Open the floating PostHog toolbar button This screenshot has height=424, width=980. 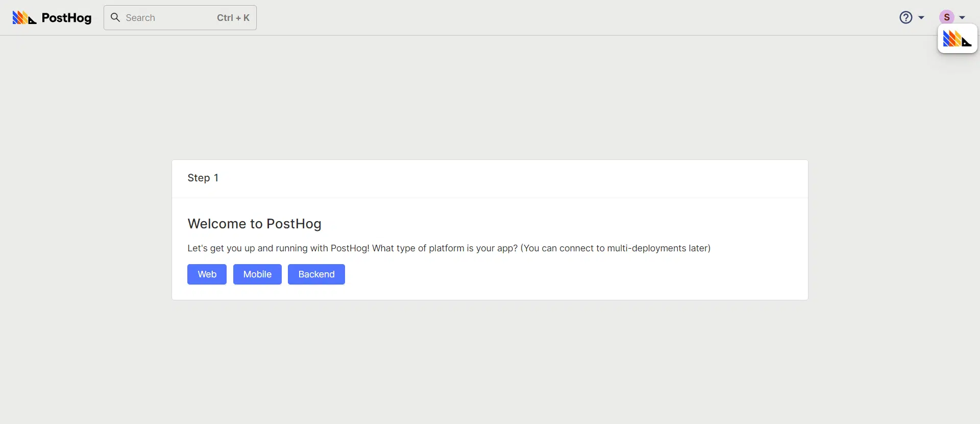958,38
